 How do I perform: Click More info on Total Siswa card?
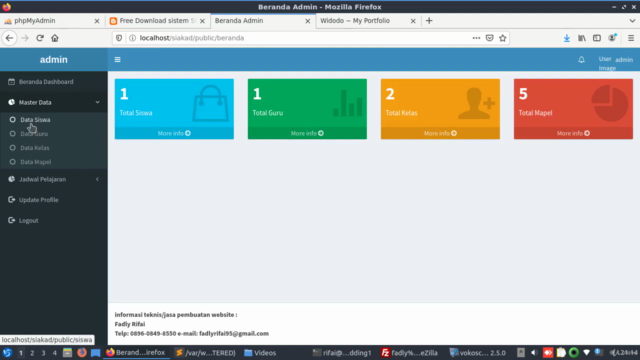[x=174, y=133]
